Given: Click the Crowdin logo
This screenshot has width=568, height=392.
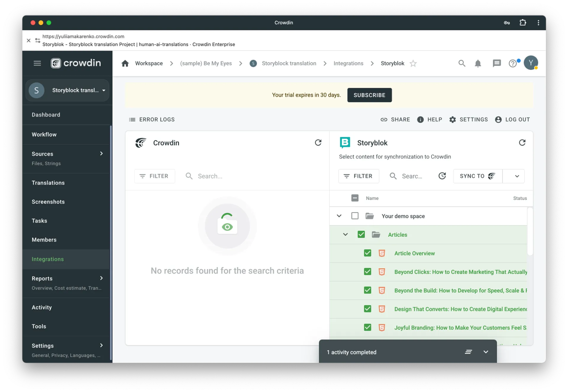Looking at the screenshot, I should click(76, 63).
